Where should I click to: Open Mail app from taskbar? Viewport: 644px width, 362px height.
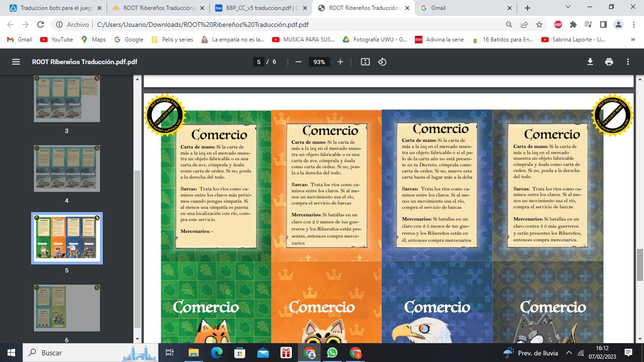263,353
